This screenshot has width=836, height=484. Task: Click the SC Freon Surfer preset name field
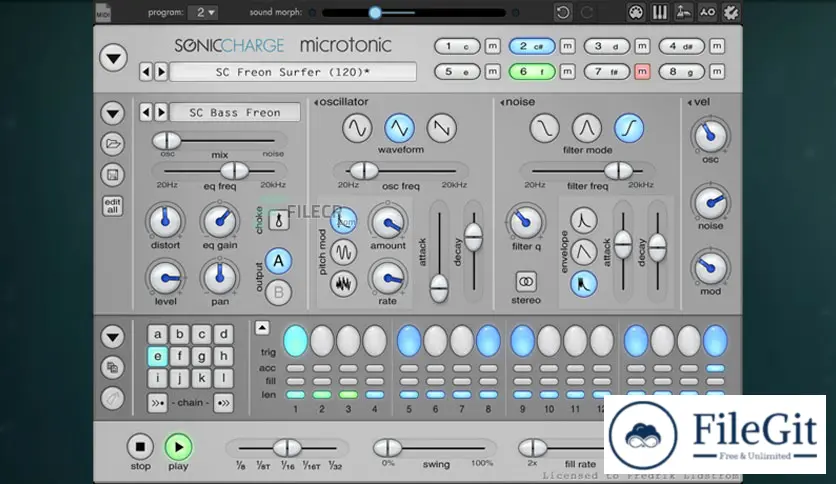coord(293,72)
